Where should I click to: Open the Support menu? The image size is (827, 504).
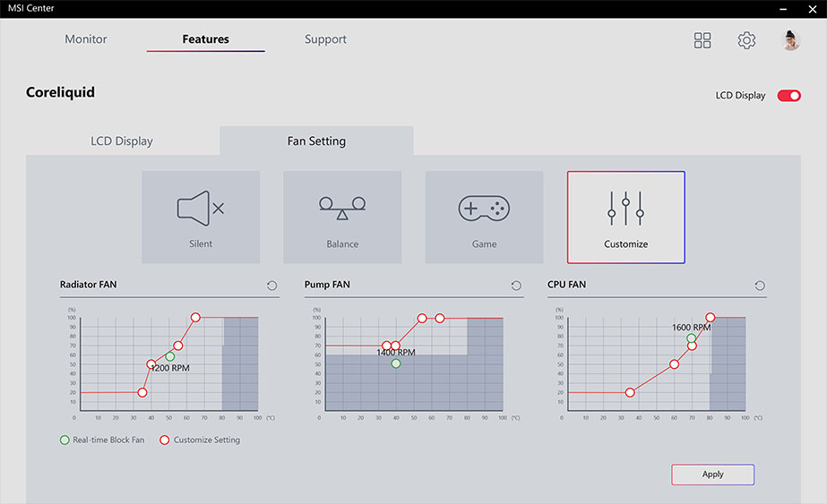(325, 39)
